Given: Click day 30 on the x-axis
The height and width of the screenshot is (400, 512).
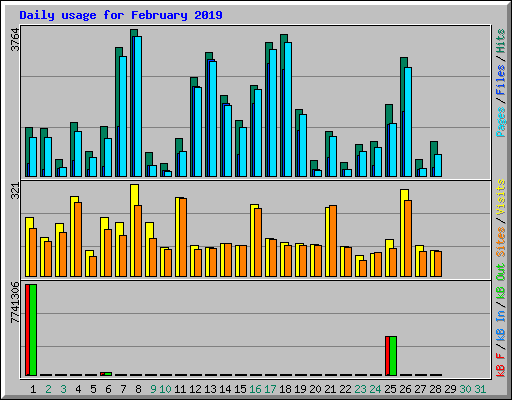Looking at the screenshot, I should coord(465,389).
